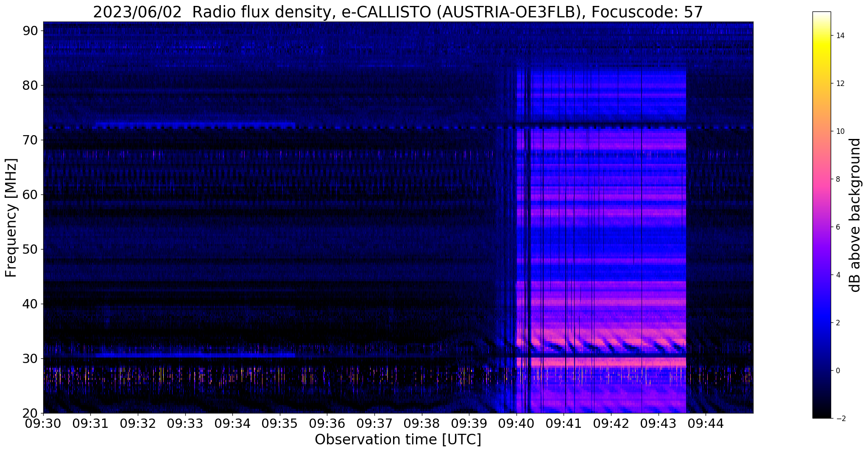This screenshot has height=452, width=868.
Task: Click the 09:37 time tick label
Action: click(374, 423)
